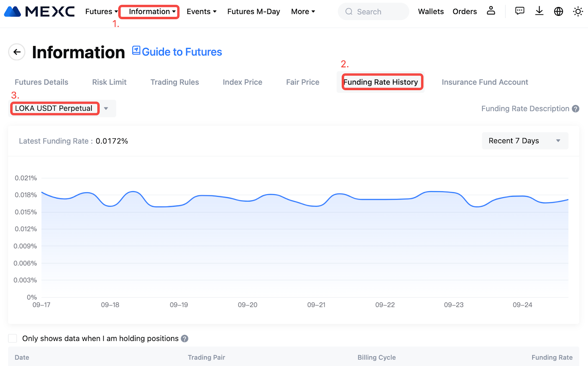Open the chat support icon

click(520, 11)
